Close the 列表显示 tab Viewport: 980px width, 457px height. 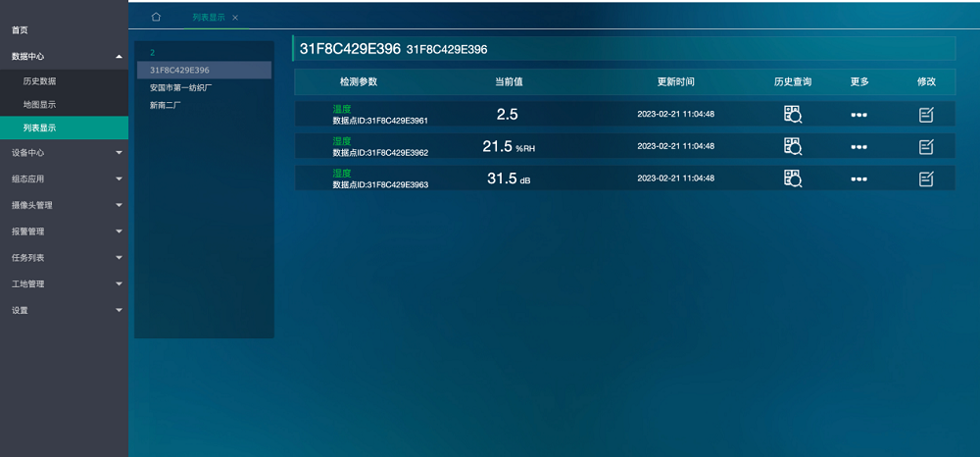click(235, 18)
